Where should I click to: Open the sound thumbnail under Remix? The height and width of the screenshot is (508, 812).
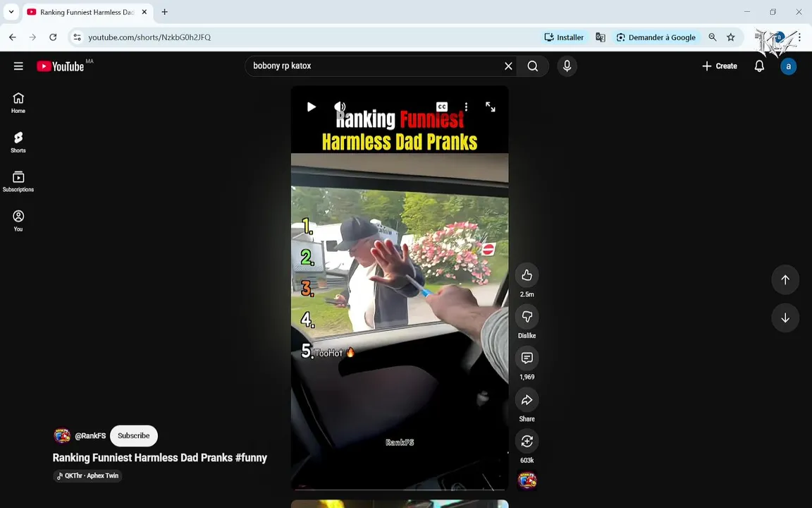(x=527, y=480)
